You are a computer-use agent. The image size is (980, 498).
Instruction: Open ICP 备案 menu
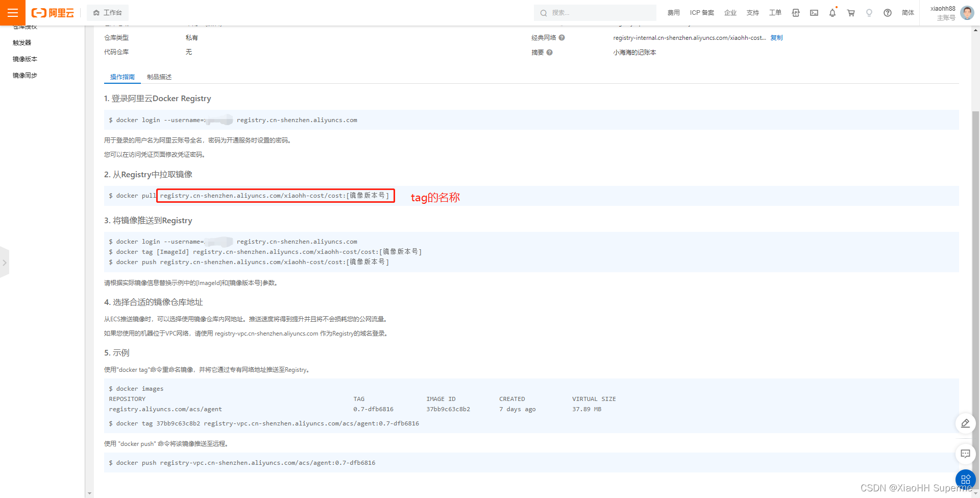tap(702, 13)
